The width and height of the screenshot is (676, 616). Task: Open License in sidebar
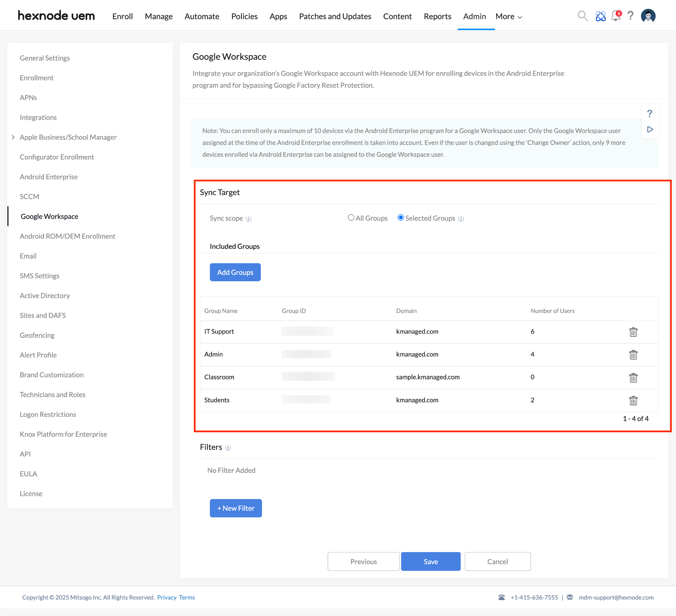click(31, 494)
